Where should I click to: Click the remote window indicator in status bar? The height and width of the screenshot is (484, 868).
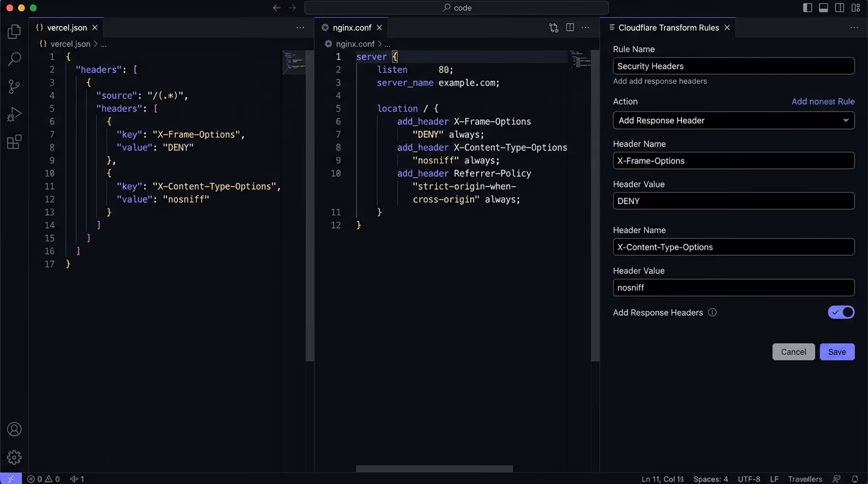coord(11,479)
